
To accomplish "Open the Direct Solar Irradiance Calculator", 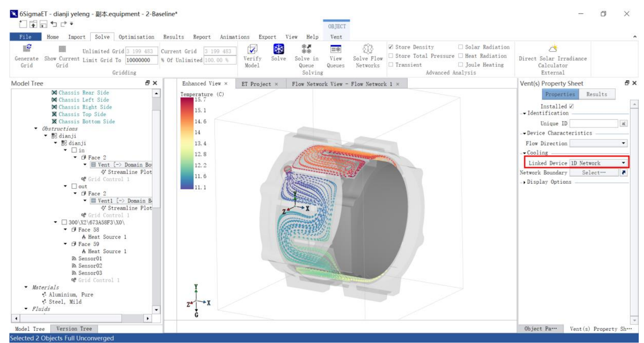I will point(553,49).
